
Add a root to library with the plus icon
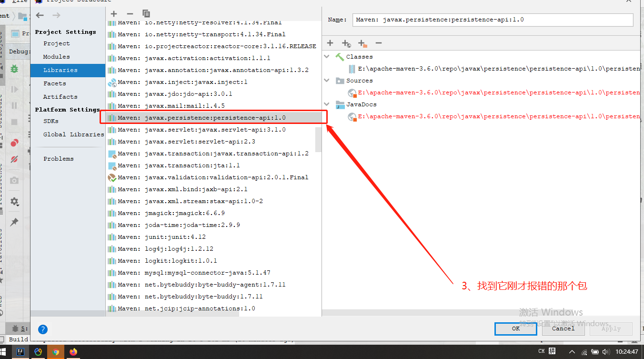coord(330,43)
